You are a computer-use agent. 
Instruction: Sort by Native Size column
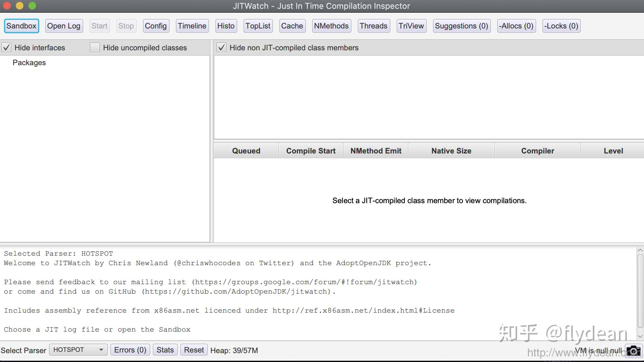pyautogui.click(x=451, y=151)
